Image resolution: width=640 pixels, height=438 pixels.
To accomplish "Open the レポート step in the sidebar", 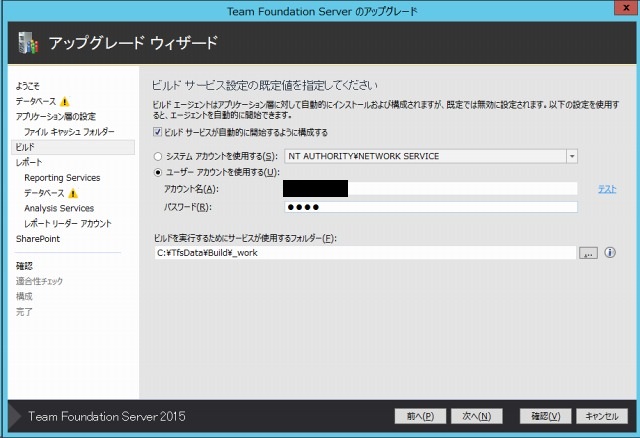I will [x=29, y=162].
